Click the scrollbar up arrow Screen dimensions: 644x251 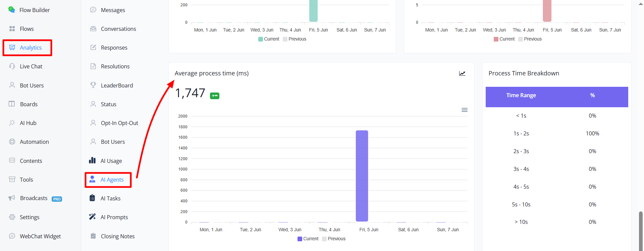tap(641, 4)
